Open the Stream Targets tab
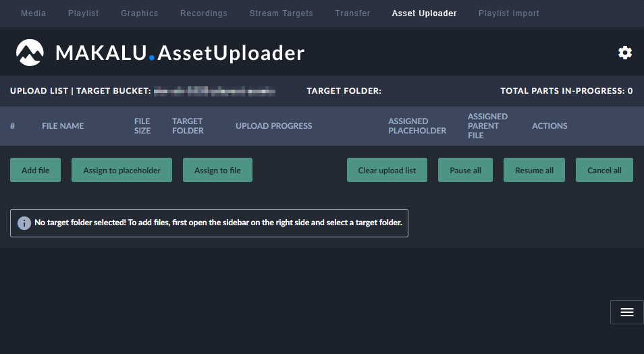This screenshot has width=644, height=354. click(281, 13)
